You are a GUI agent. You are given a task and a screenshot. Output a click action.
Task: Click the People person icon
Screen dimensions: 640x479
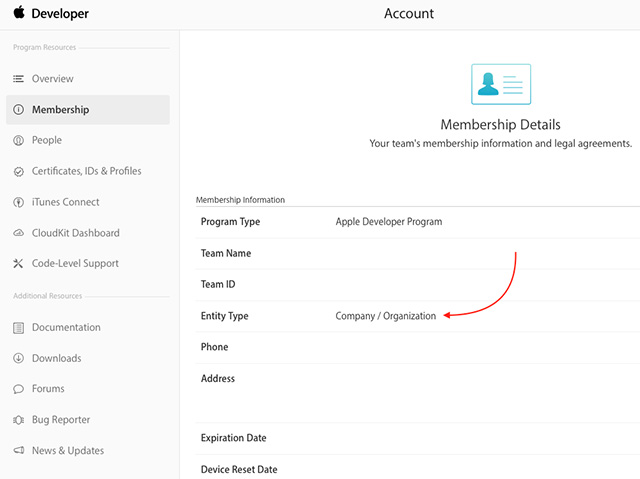(x=18, y=140)
